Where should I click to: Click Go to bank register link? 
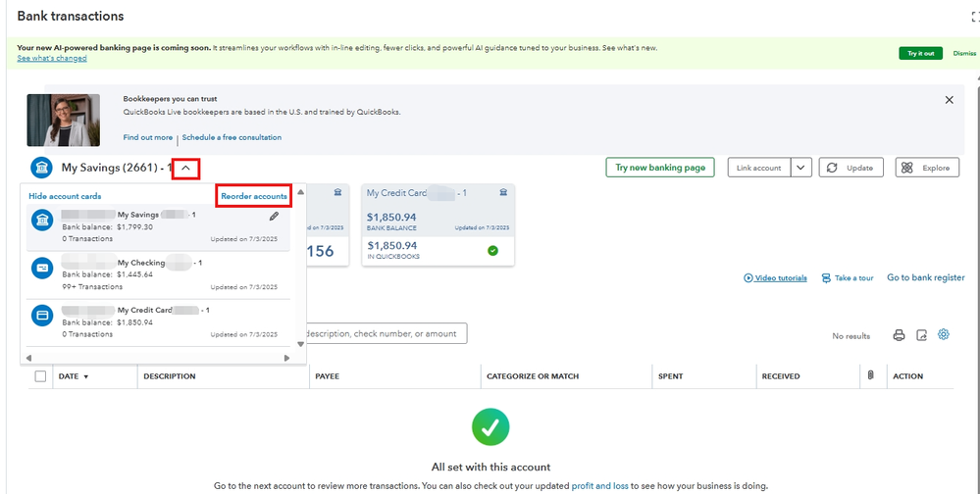tap(926, 277)
